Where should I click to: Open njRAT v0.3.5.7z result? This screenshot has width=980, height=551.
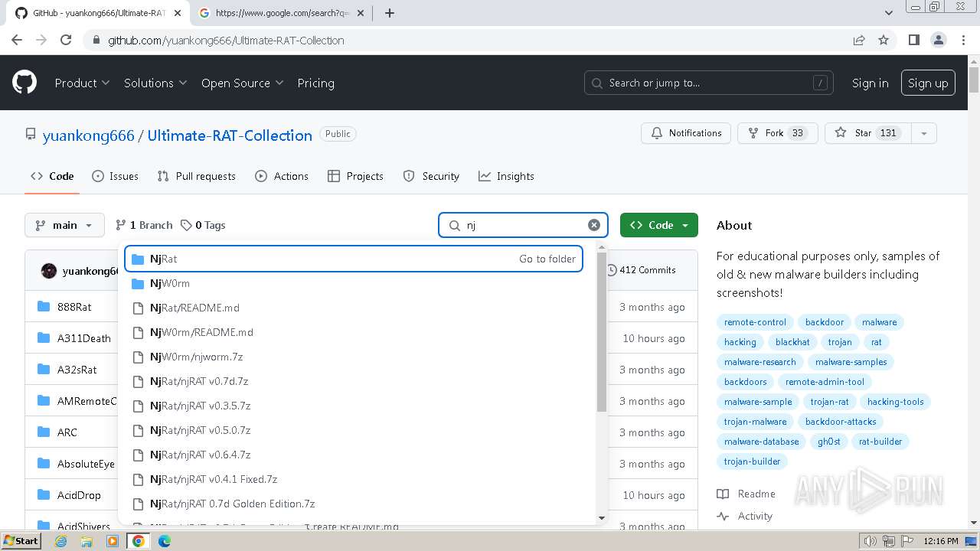[354, 406]
